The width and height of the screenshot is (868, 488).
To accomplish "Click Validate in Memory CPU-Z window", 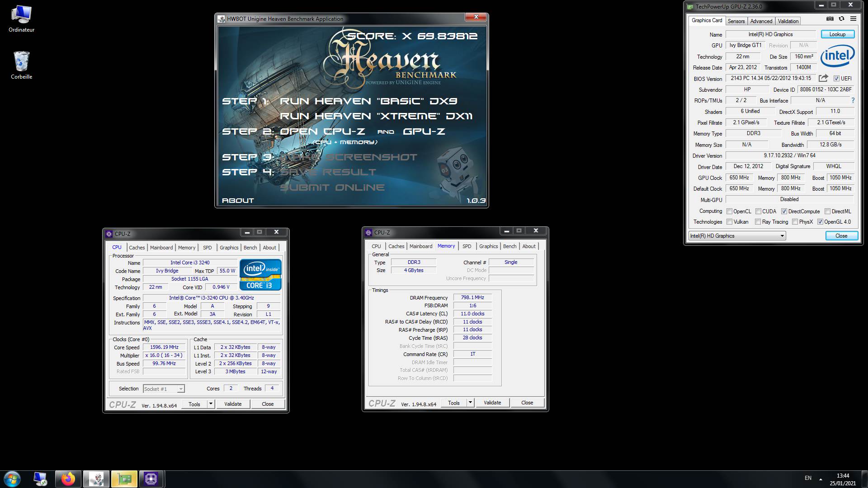I will click(x=492, y=403).
